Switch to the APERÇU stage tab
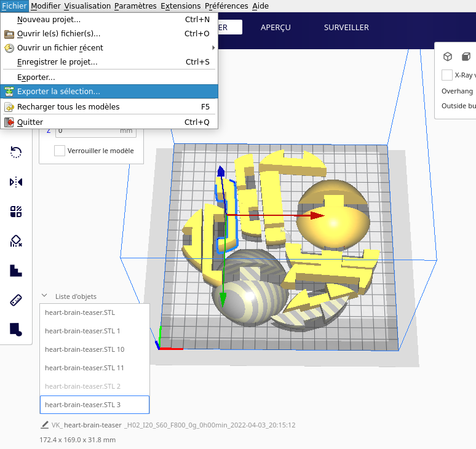The height and width of the screenshot is (449, 476). [276, 27]
